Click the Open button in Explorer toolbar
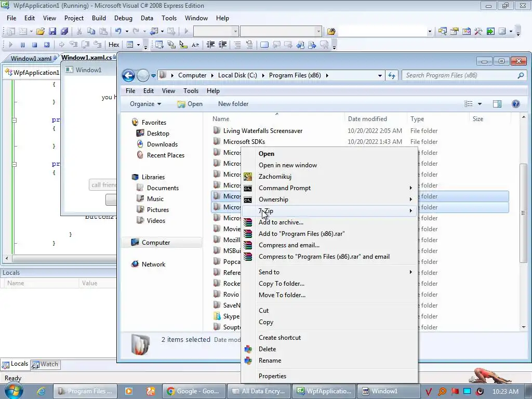Screen dimensions: 532x399 tap(190, 104)
